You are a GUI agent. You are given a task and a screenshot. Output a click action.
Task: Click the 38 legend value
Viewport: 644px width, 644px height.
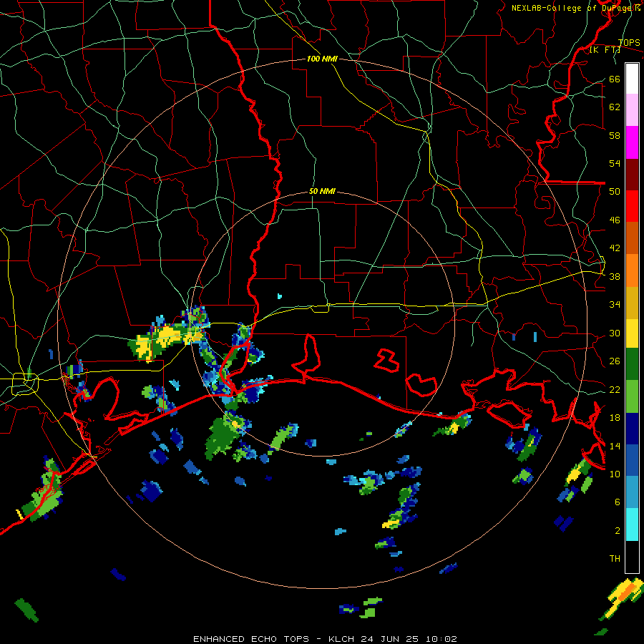(615, 277)
